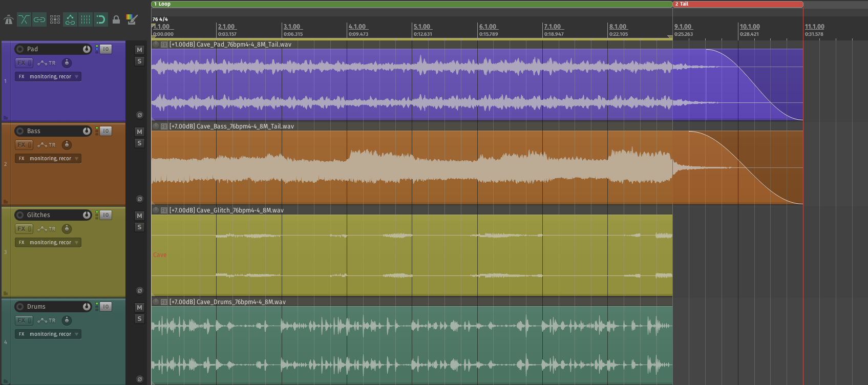Screen dimensions: 868x385
Task: Solo the Pad track
Action: click(139, 61)
